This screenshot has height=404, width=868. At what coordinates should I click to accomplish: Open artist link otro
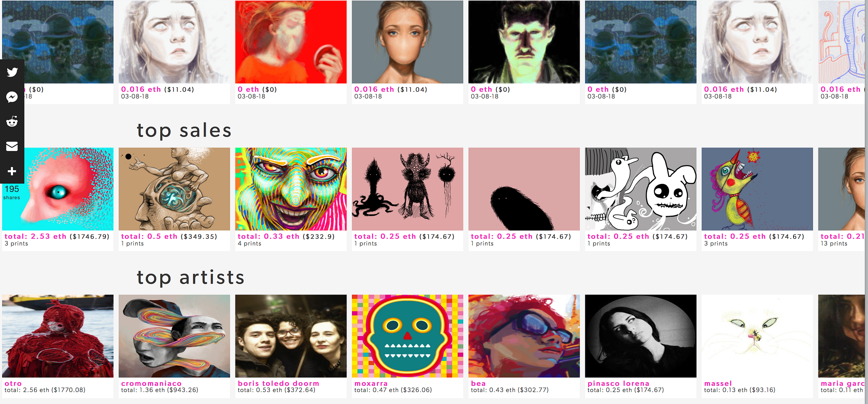click(13, 383)
